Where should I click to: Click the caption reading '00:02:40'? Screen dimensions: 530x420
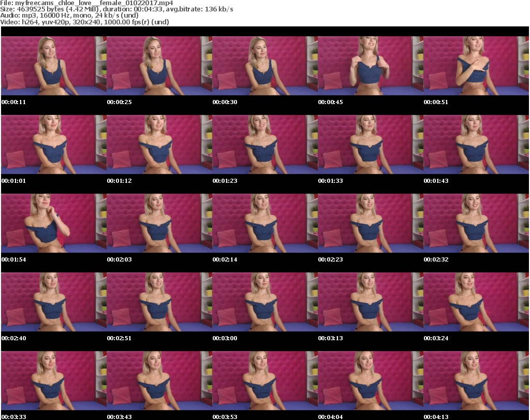[x=13, y=338]
